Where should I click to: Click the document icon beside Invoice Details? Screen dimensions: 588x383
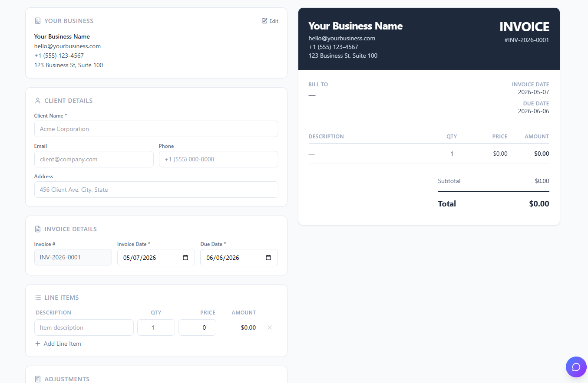37,229
